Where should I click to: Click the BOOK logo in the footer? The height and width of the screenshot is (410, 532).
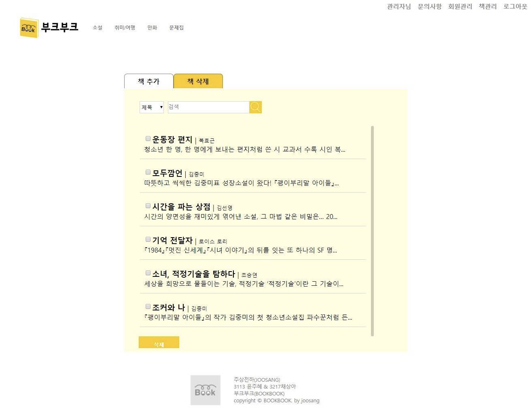[205, 390]
